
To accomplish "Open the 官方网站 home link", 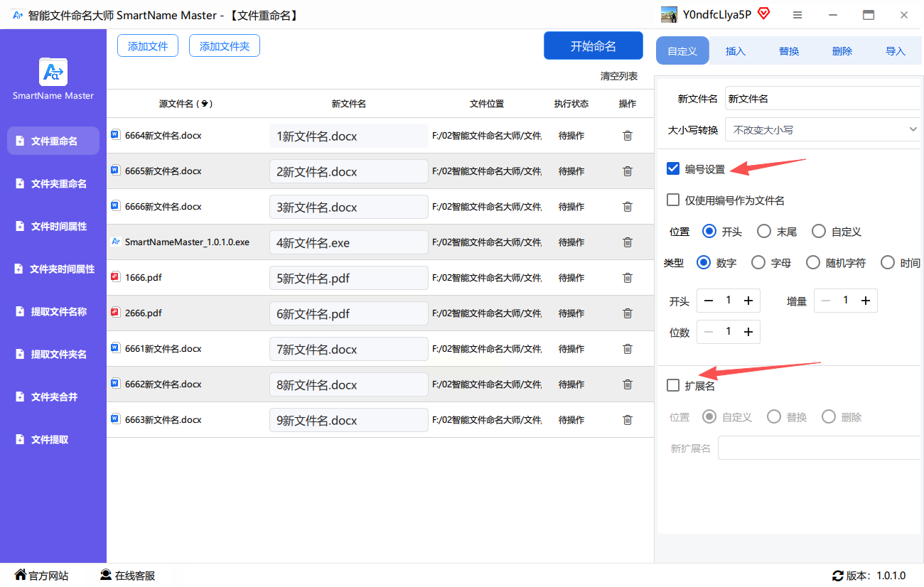I will [x=41, y=576].
